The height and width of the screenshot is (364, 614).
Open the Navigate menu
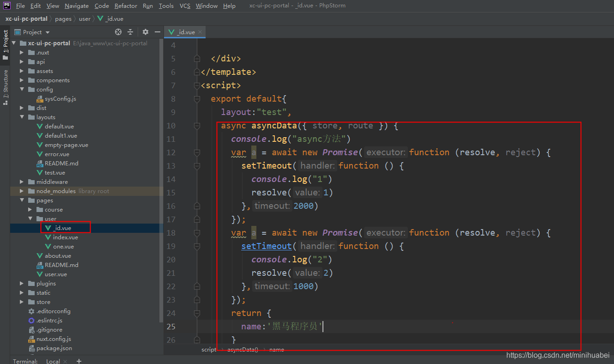(77, 6)
